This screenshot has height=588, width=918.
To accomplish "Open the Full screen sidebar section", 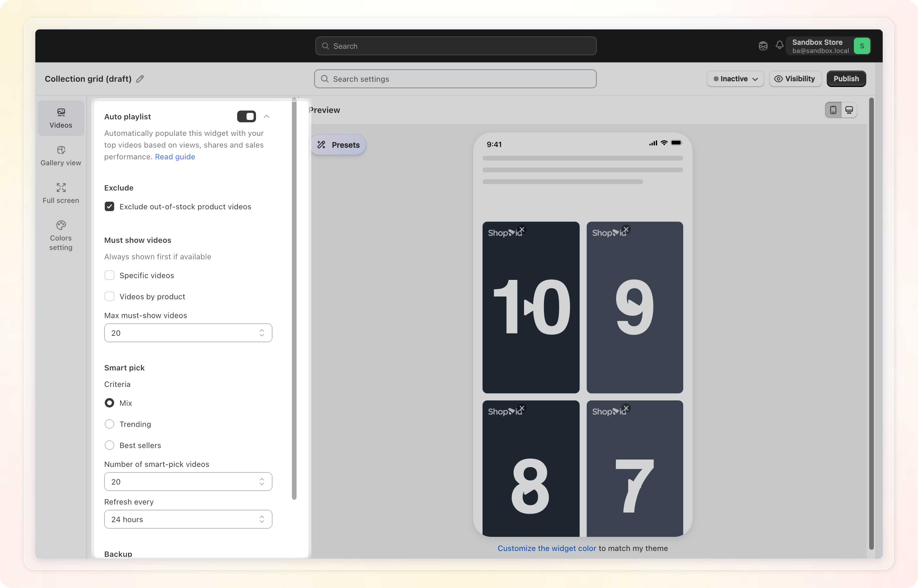I will pyautogui.click(x=61, y=193).
